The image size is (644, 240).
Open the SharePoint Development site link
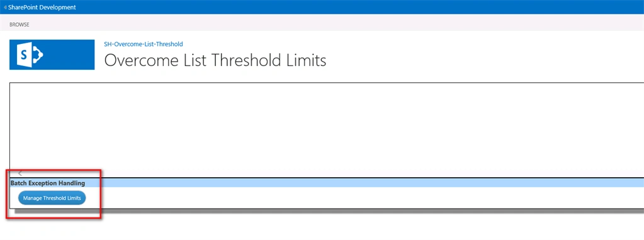pos(42,8)
